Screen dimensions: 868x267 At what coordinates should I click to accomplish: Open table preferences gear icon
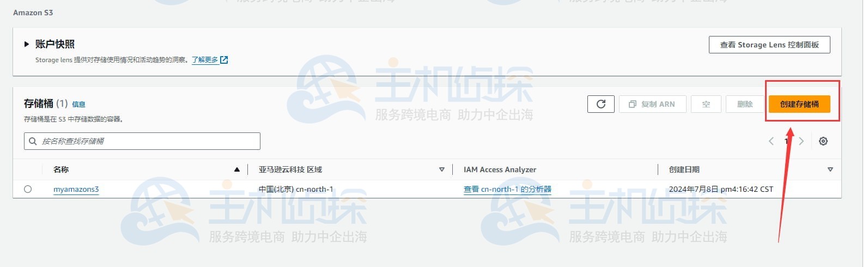[823, 141]
